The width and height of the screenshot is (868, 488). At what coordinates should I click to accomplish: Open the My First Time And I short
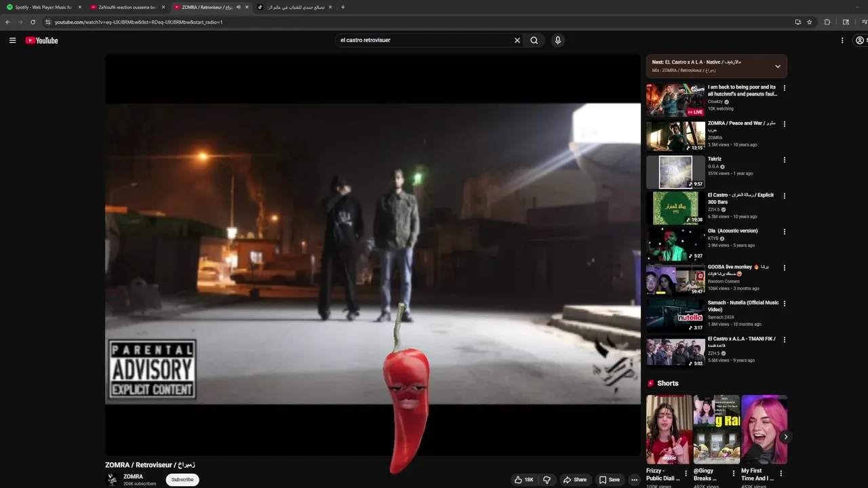point(764,430)
